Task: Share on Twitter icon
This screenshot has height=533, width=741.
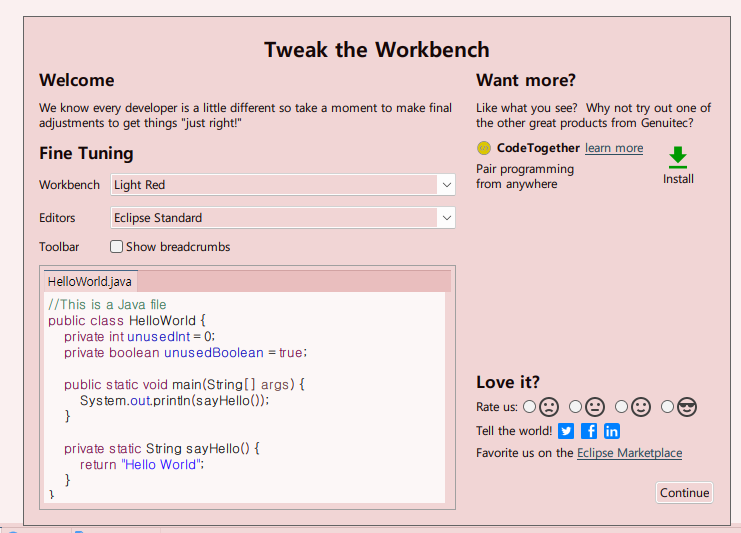Action: coord(566,431)
